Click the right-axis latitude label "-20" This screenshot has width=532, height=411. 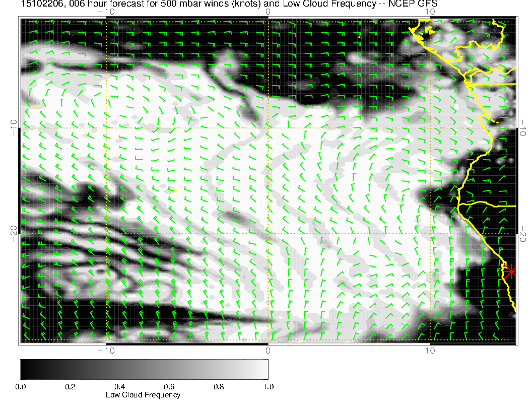523,234
